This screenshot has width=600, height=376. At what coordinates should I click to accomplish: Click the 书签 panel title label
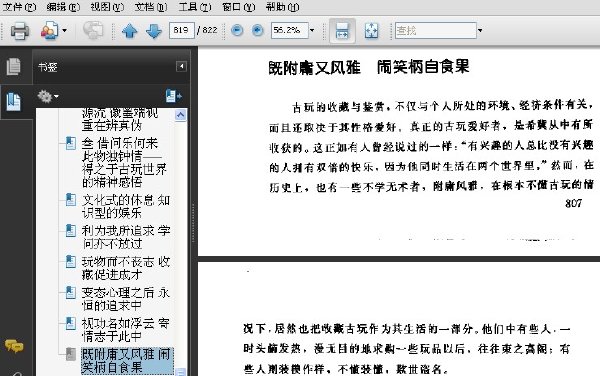pyautogui.click(x=47, y=67)
